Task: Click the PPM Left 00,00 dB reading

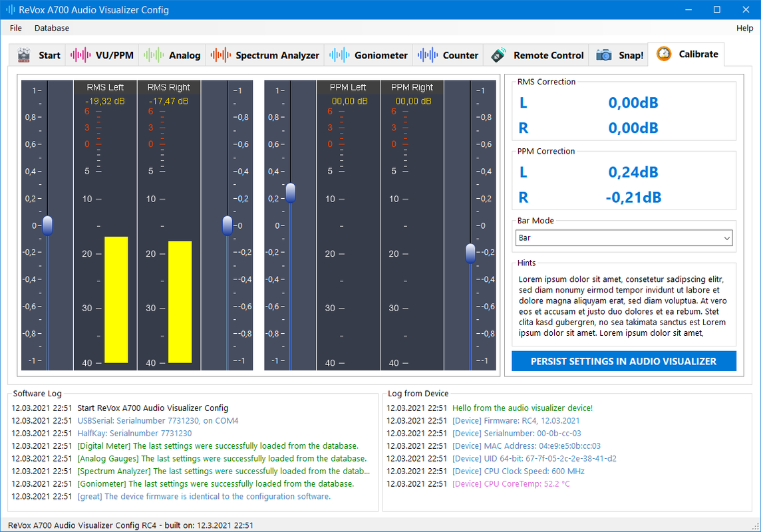Action: click(x=350, y=101)
